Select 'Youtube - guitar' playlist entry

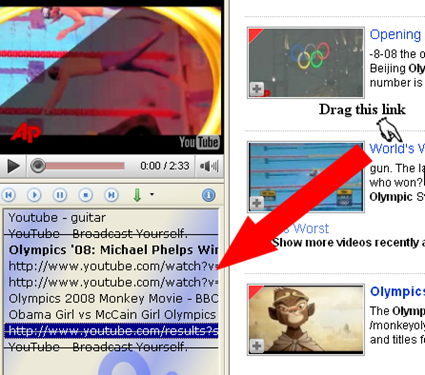tap(111, 218)
